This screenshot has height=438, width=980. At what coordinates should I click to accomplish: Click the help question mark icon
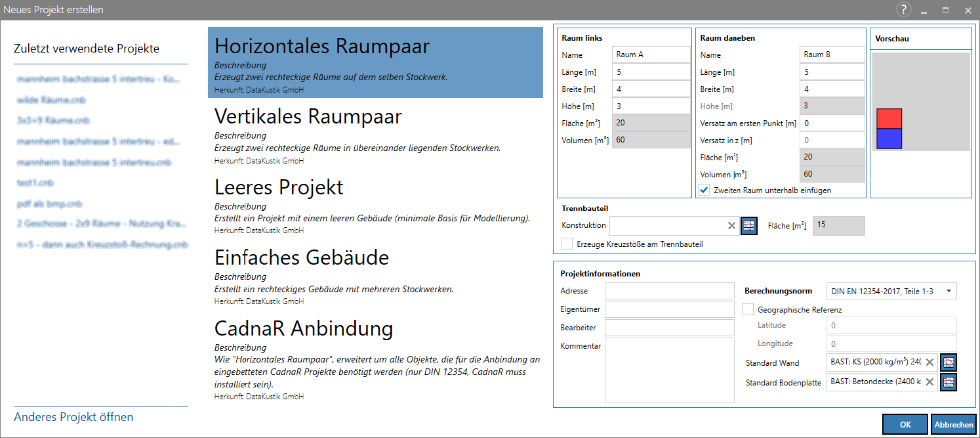(x=904, y=10)
